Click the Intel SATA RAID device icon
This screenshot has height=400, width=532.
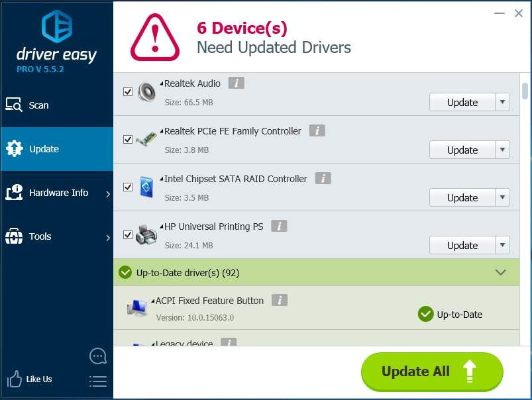146,187
